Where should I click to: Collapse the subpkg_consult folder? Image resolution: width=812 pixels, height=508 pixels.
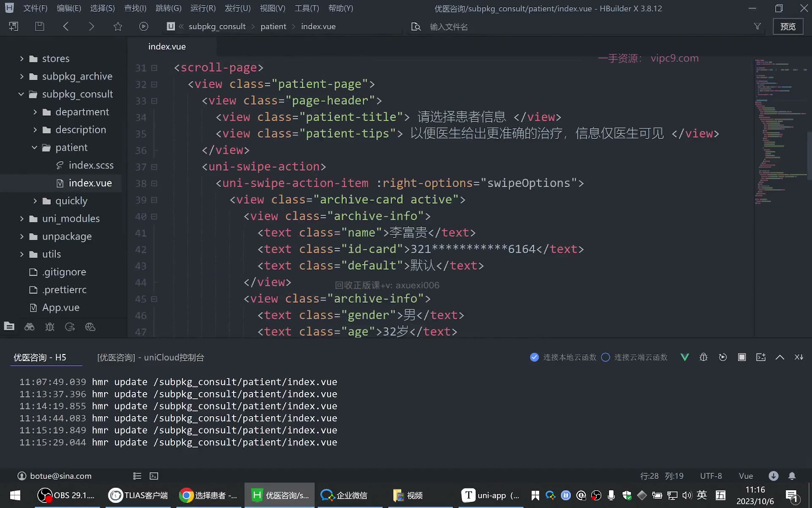pos(21,94)
